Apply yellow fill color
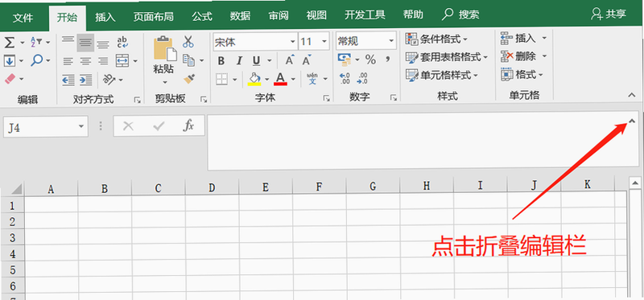This screenshot has width=644, height=300. (x=254, y=79)
